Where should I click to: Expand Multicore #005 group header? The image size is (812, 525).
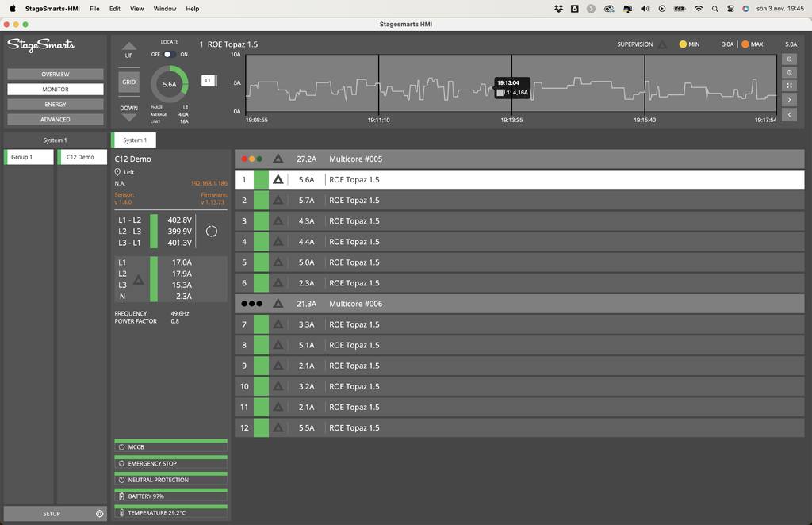pyautogui.click(x=519, y=159)
